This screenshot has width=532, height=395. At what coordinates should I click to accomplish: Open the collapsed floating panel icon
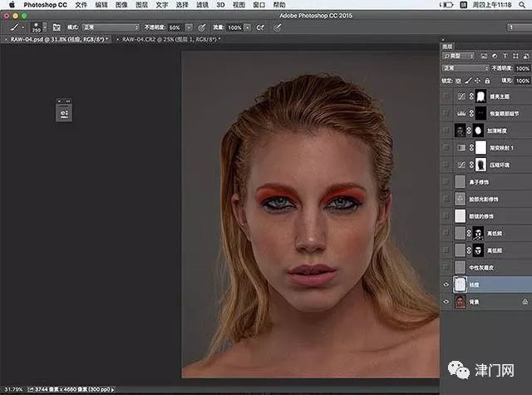[64, 113]
